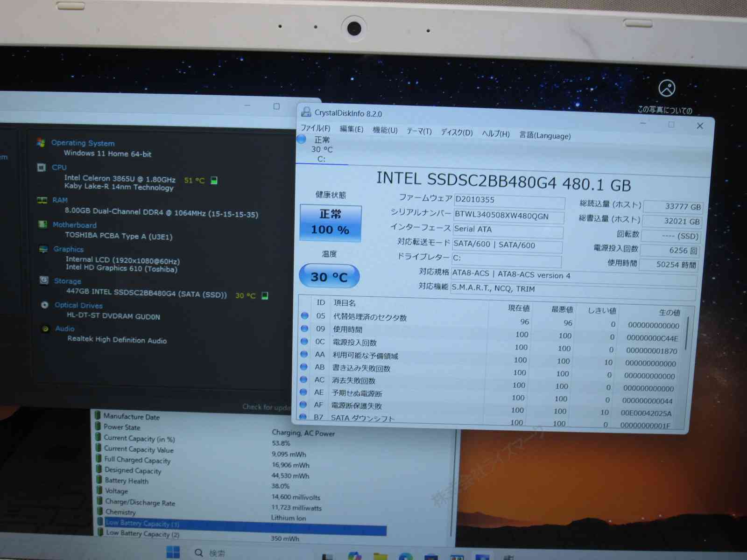Click the serial number field BTWL340508XW480QGN

(x=509, y=217)
